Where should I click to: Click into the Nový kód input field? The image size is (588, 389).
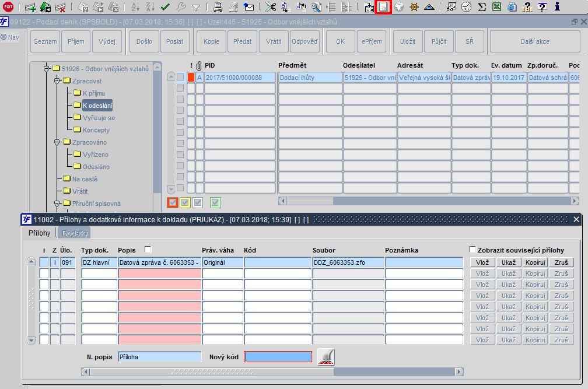pos(278,357)
